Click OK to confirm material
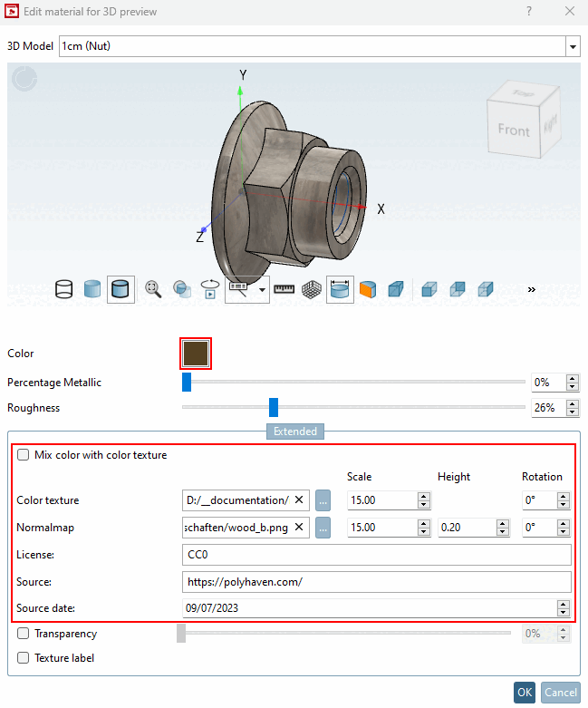 click(525, 693)
